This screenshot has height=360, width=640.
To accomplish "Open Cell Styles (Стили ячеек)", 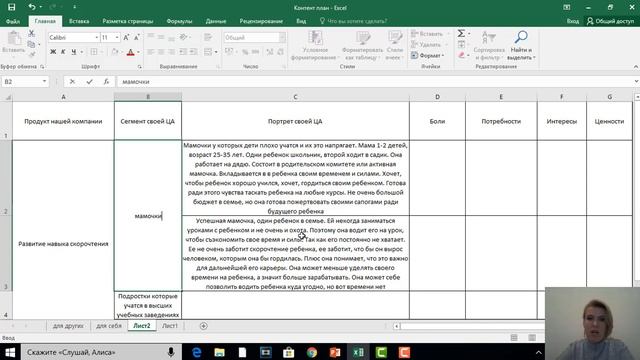I will tap(395, 46).
